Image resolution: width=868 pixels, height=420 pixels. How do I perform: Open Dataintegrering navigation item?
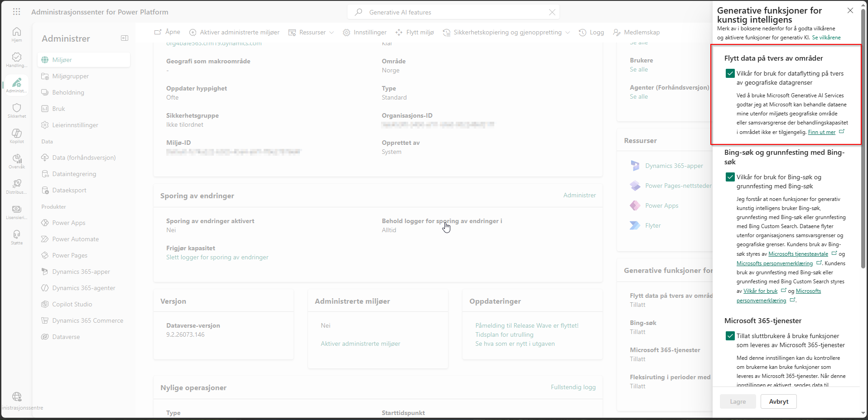point(84,174)
